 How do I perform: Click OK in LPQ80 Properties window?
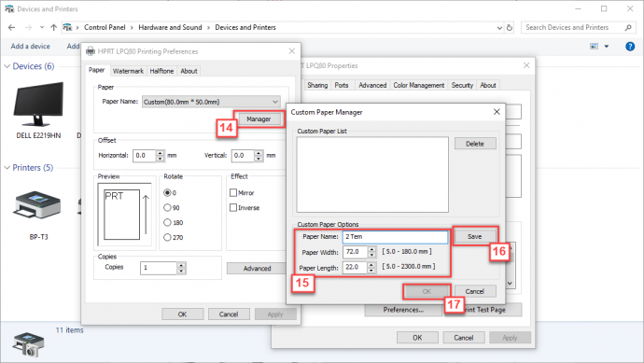coord(417,338)
